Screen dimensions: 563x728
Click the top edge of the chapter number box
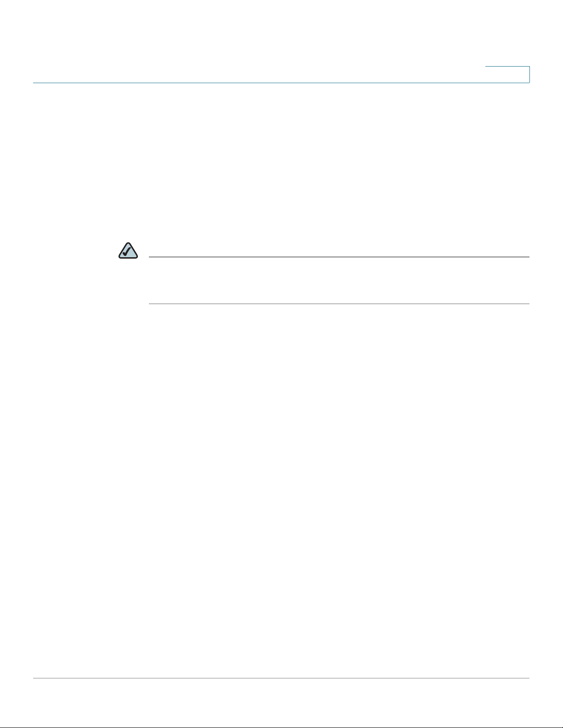[x=507, y=67]
